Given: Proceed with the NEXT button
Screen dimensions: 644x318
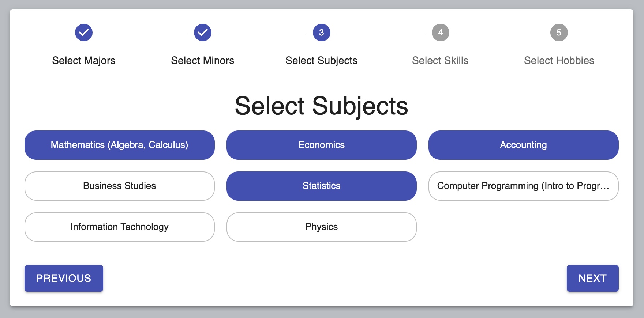Looking at the screenshot, I should click(592, 278).
